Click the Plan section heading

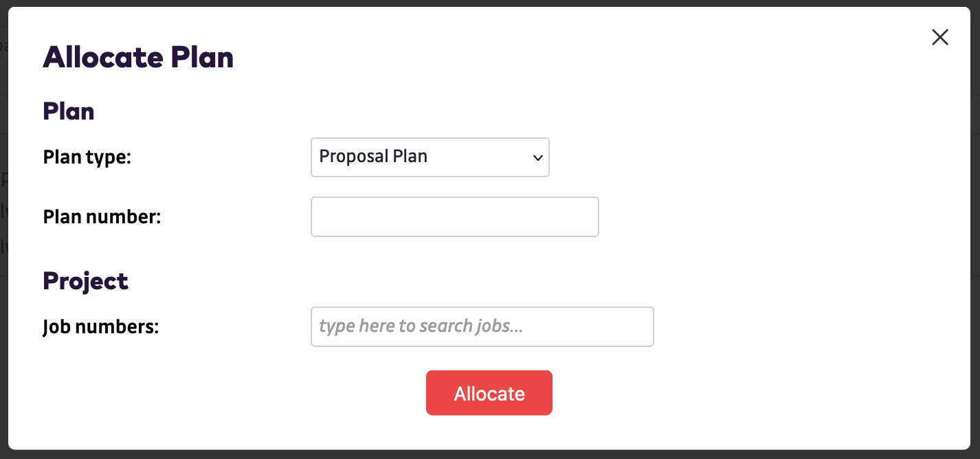68,111
